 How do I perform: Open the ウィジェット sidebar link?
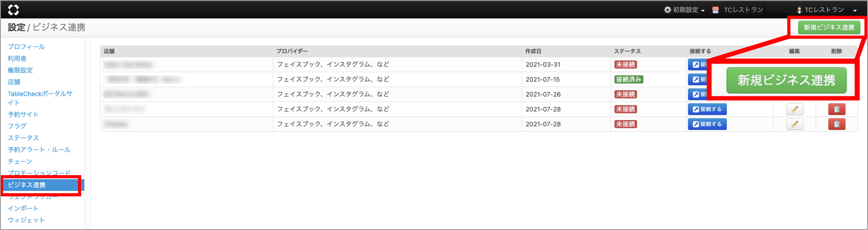point(26,220)
